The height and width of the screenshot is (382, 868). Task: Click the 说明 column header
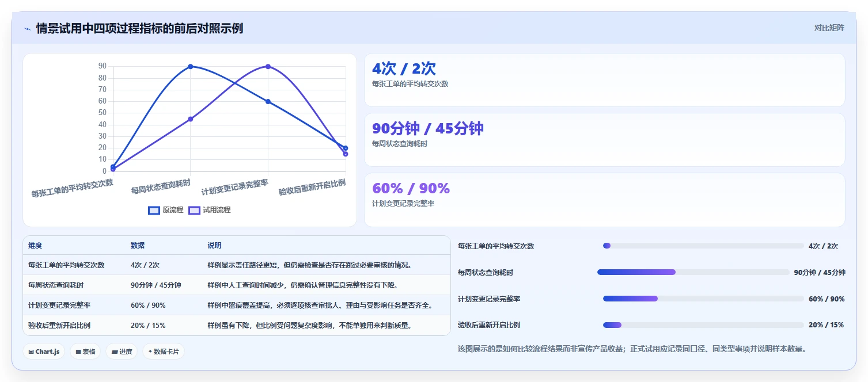click(x=214, y=246)
